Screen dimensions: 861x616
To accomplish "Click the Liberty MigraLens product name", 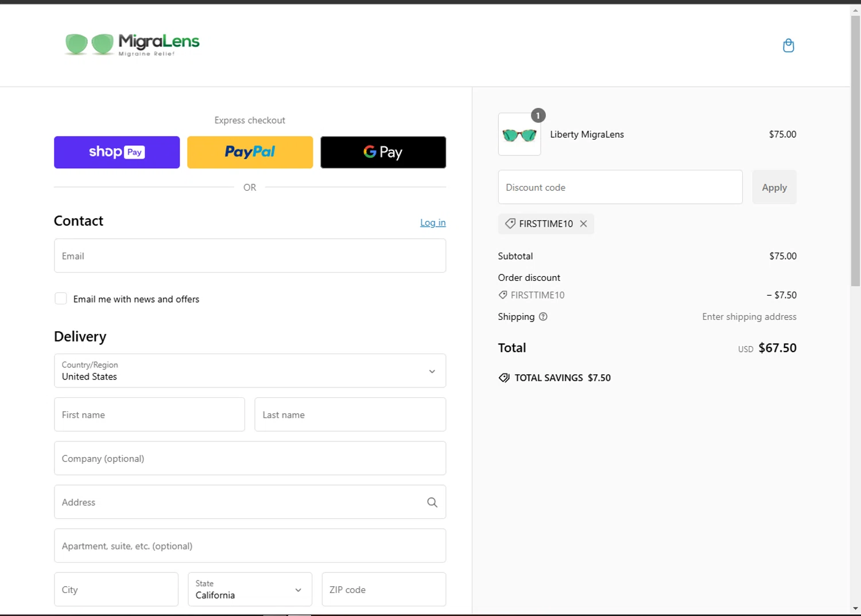I will tap(587, 134).
